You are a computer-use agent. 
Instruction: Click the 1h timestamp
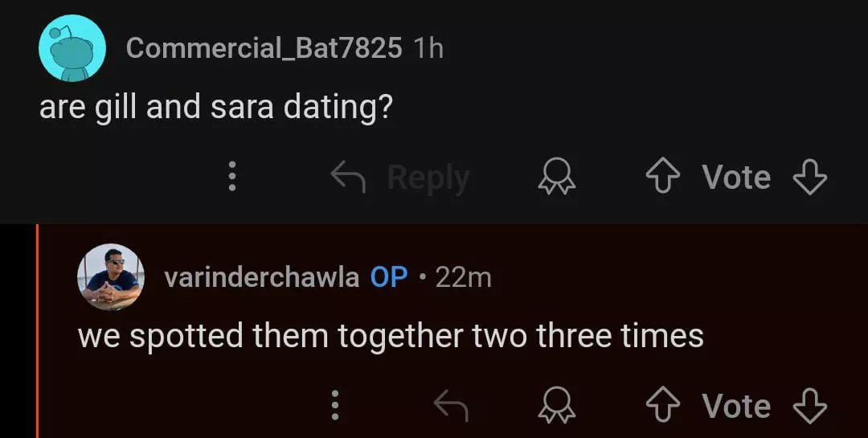pyautogui.click(x=428, y=48)
